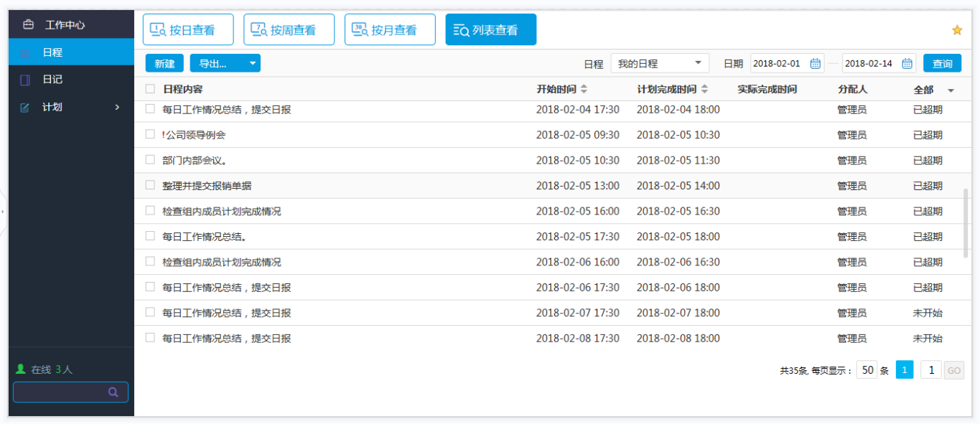This screenshot has width=980, height=424.
Task: Check the select-all checkbox in header
Action: pos(150,90)
